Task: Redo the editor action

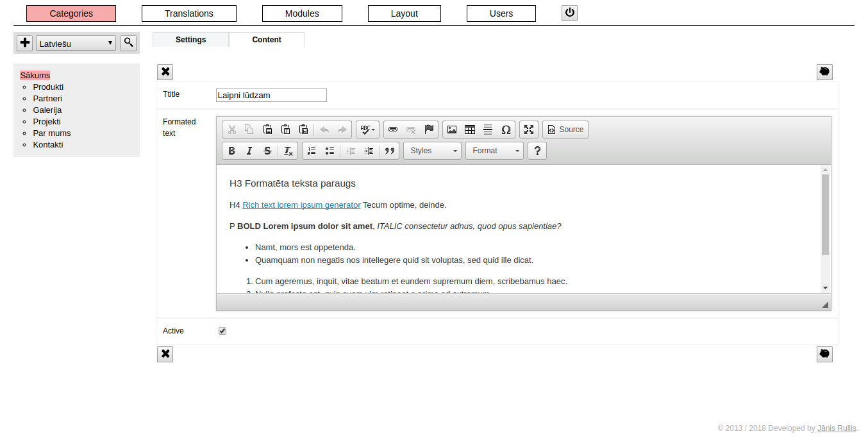Action: (x=342, y=130)
